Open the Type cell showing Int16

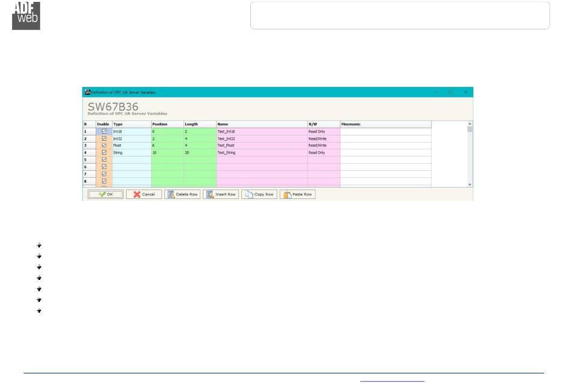tap(131, 131)
